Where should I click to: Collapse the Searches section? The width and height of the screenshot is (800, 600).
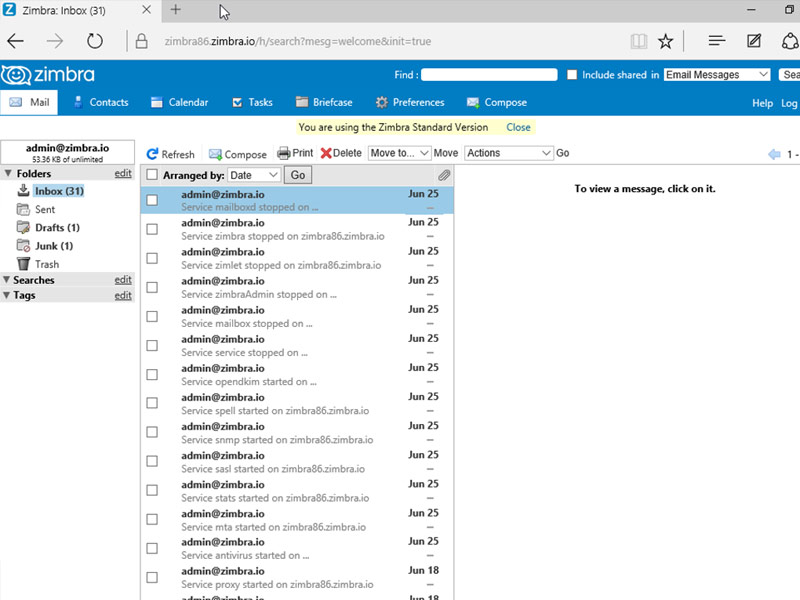click(x=7, y=280)
